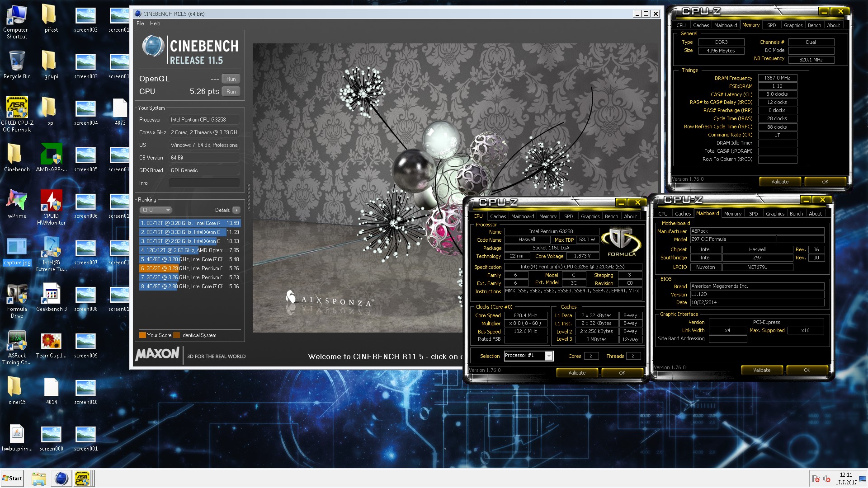Open the gpupi folder

[x=51, y=65]
